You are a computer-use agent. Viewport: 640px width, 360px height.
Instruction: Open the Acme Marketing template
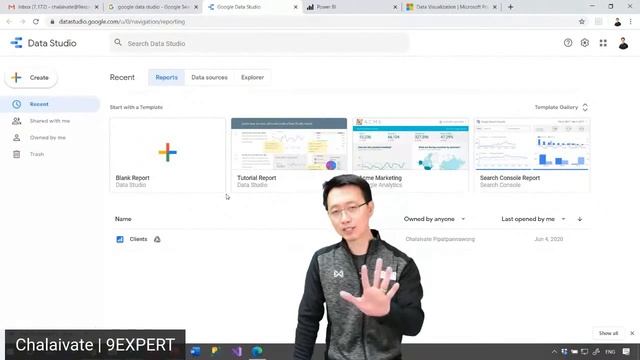(x=411, y=155)
